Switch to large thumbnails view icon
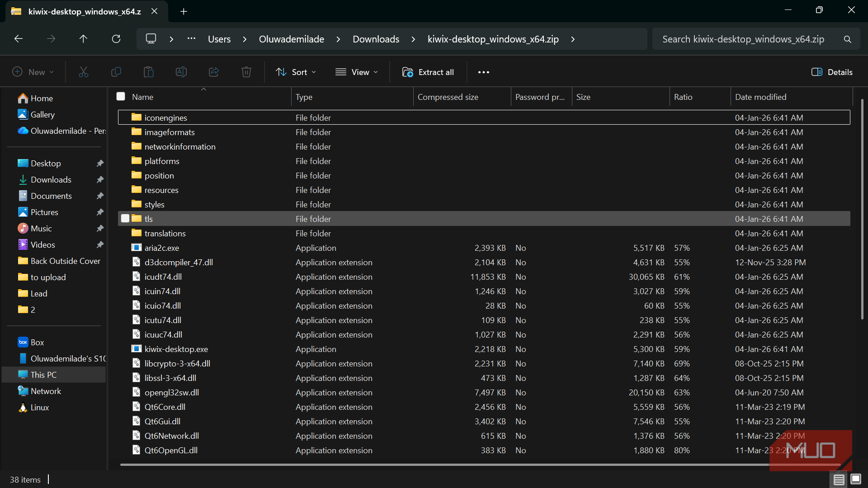This screenshot has width=868, height=488. tap(856, 479)
